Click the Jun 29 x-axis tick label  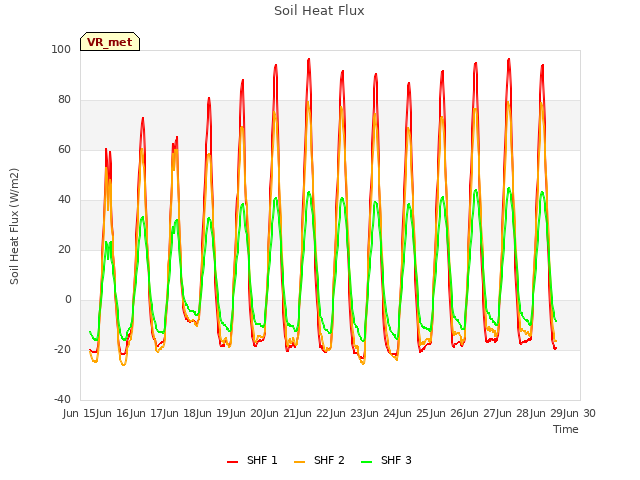[547, 413]
